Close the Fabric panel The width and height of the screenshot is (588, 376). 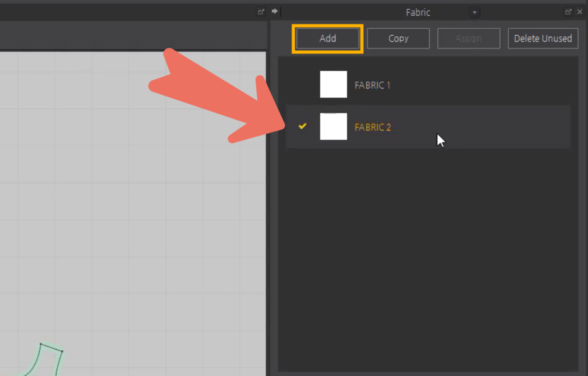[x=579, y=12]
